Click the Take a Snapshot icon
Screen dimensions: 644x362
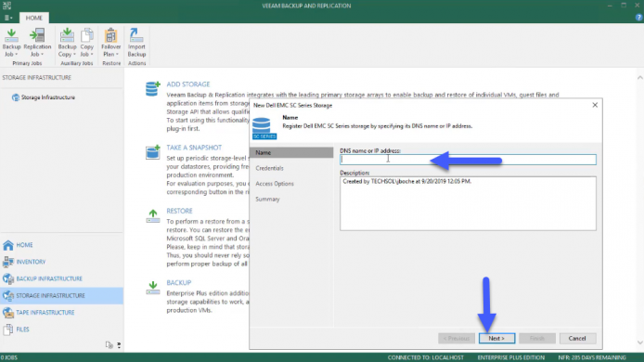pos(153,151)
